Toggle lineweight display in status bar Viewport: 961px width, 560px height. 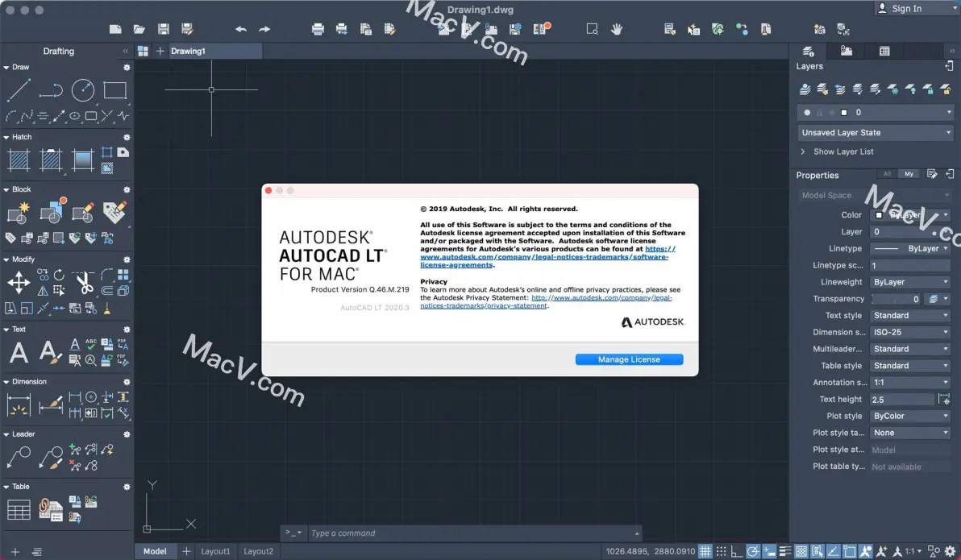click(x=785, y=551)
